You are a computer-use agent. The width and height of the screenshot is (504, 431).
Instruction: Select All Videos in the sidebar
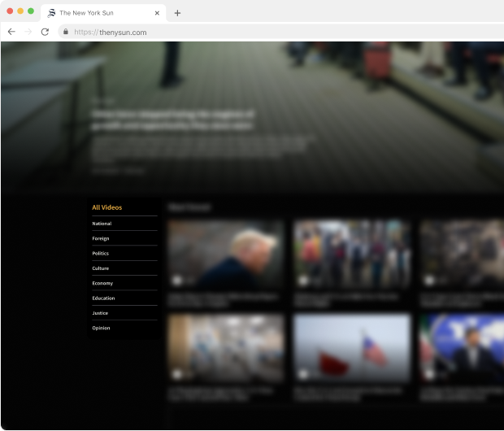pyautogui.click(x=107, y=207)
